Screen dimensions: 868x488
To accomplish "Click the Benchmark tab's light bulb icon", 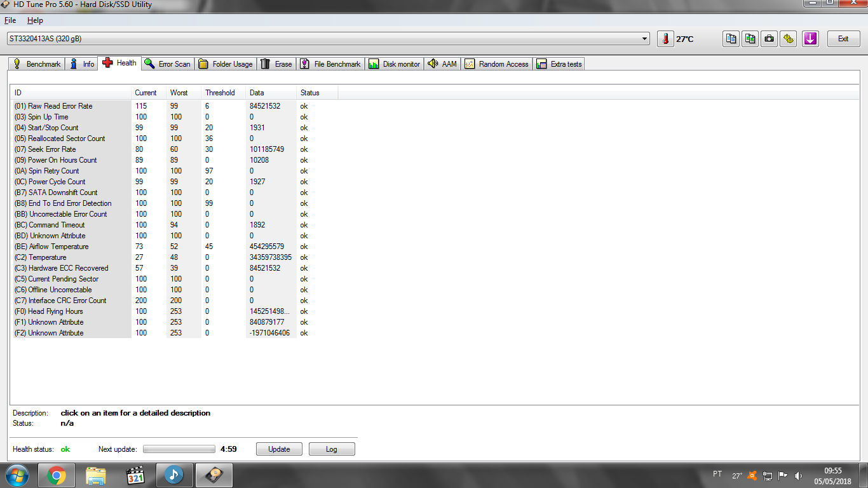I will [x=17, y=64].
